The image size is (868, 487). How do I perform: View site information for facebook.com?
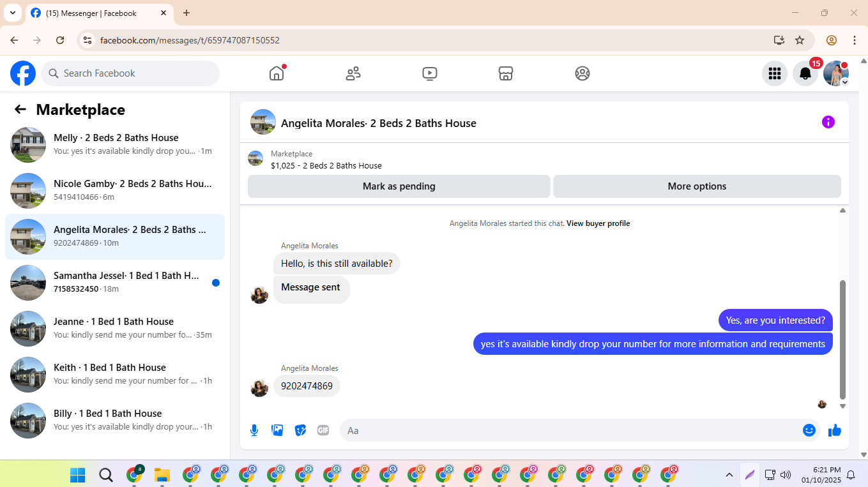pos(88,40)
